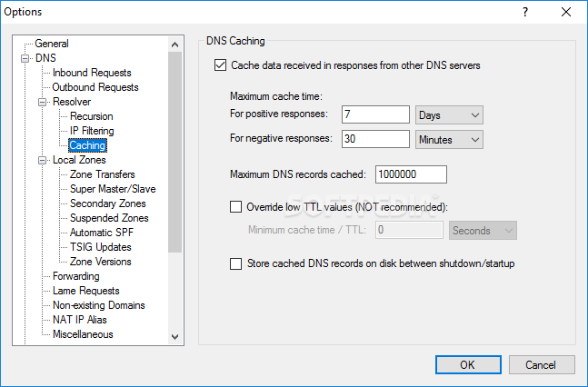This screenshot has width=588, height=387.
Task: Open the Minutes unit dropdown
Action: click(449, 140)
